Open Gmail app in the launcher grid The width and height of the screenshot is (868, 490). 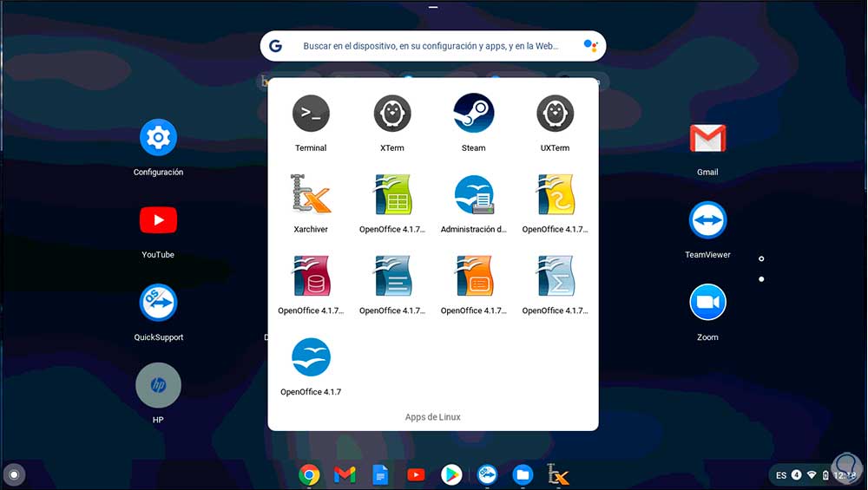tap(707, 138)
